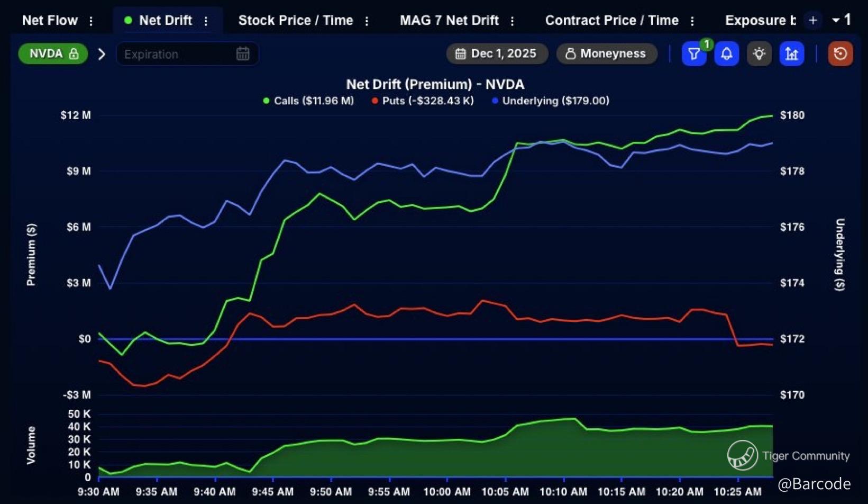Click the 10:00 AM time axis label
The width and height of the screenshot is (868, 504).
click(x=447, y=492)
